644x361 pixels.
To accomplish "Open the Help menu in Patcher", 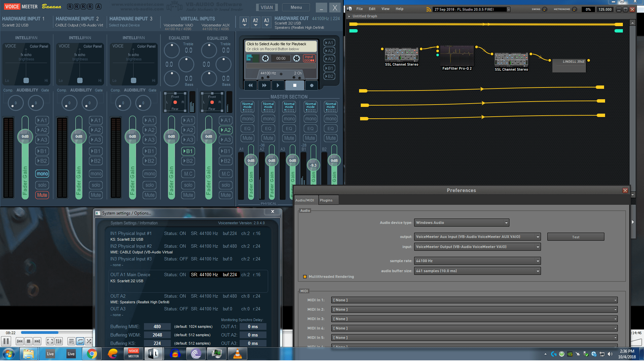I will pos(399,9).
